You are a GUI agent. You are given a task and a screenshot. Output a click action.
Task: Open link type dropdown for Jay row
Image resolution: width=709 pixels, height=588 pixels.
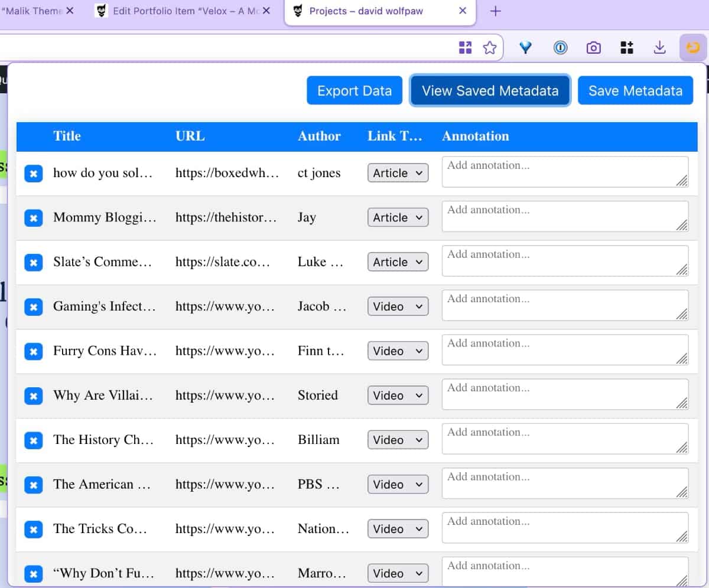398,217
